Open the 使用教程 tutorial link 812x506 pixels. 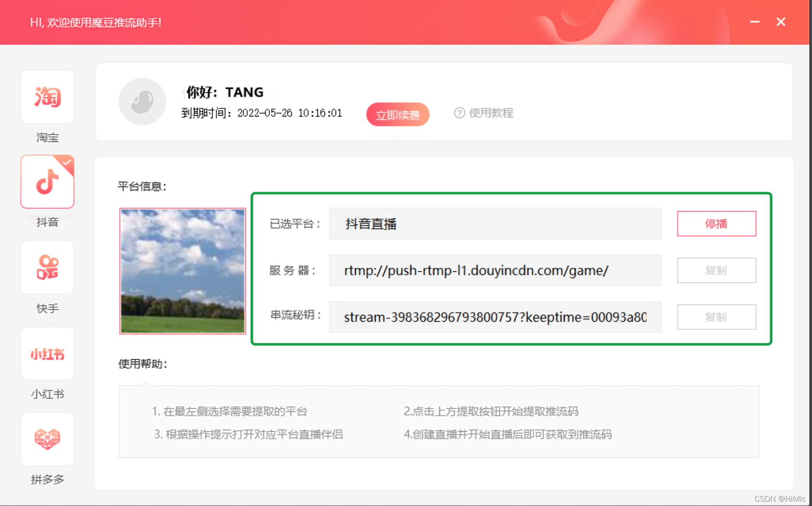coord(491,113)
